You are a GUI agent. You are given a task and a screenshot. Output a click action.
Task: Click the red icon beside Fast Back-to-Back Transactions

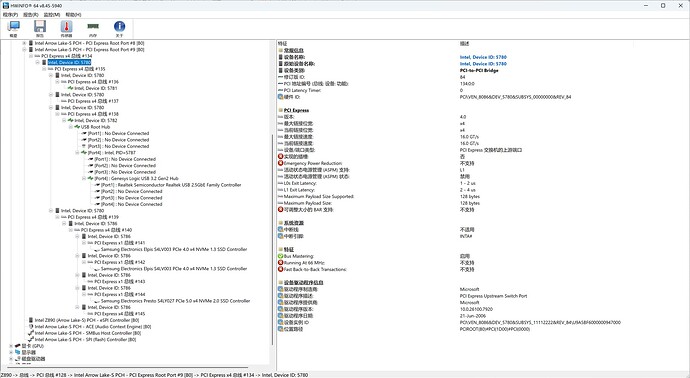click(x=280, y=269)
